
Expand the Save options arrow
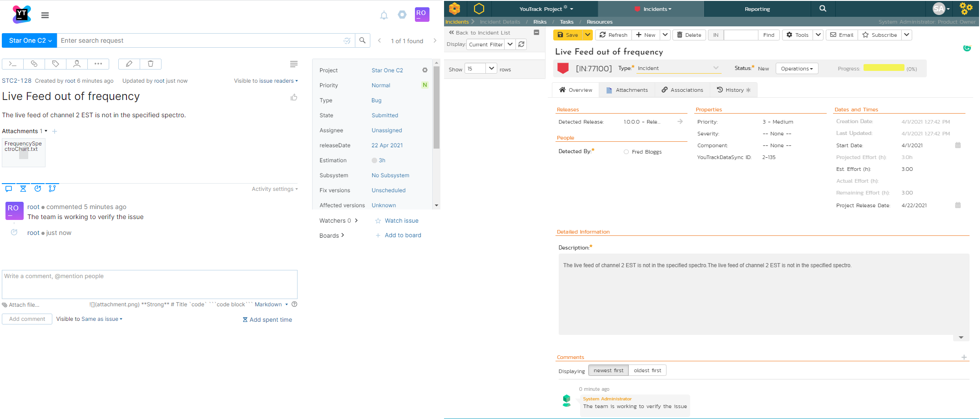coord(588,35)
